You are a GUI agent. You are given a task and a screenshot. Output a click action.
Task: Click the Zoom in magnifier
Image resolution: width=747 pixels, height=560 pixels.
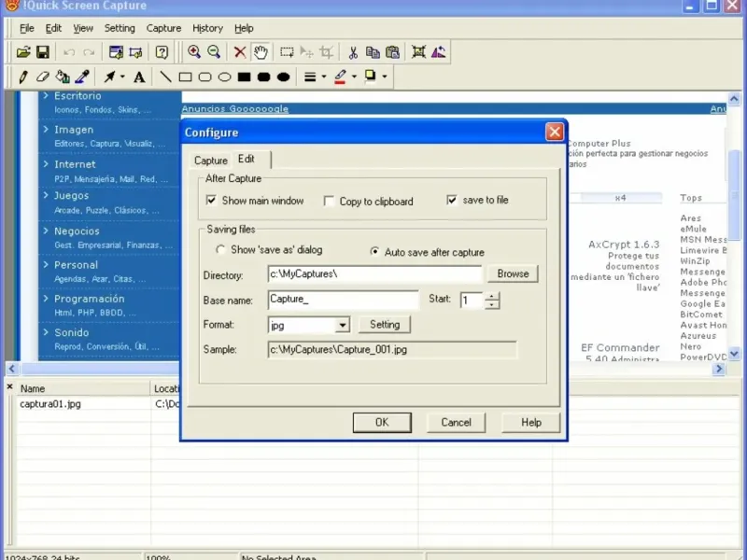click(194, 52)
